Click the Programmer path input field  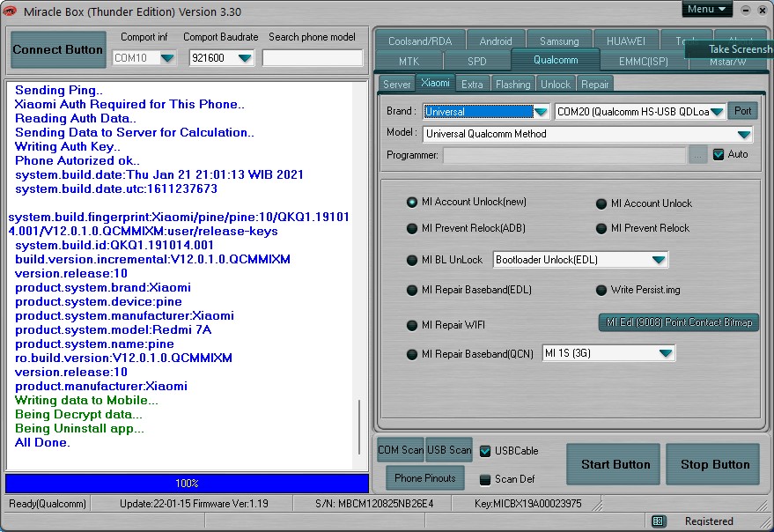564,155
